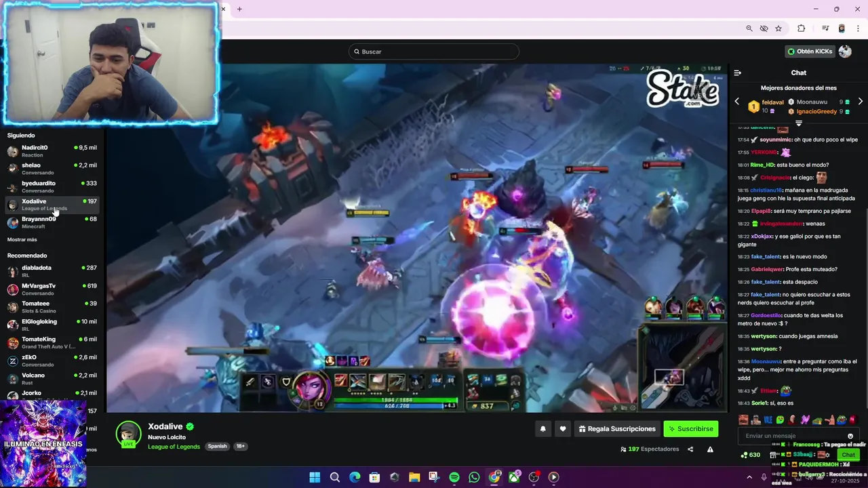
Task: Click the Obtén KICKs button
Action: tap(810, 52)
